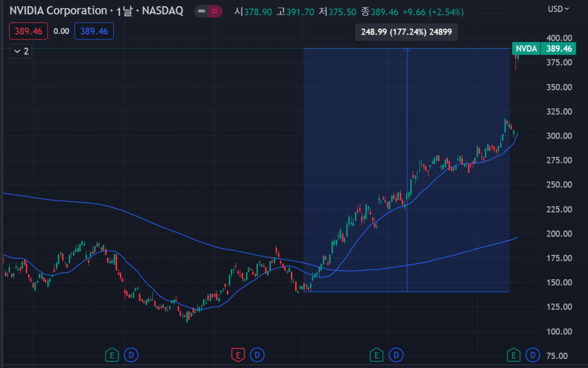Click the first blue D dividend marker
588x368 pixels.
131,355
